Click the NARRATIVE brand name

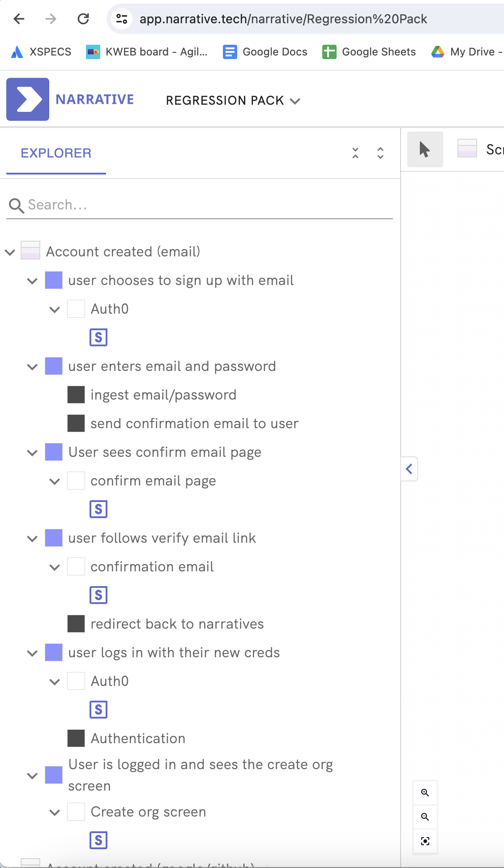[95, 99]
